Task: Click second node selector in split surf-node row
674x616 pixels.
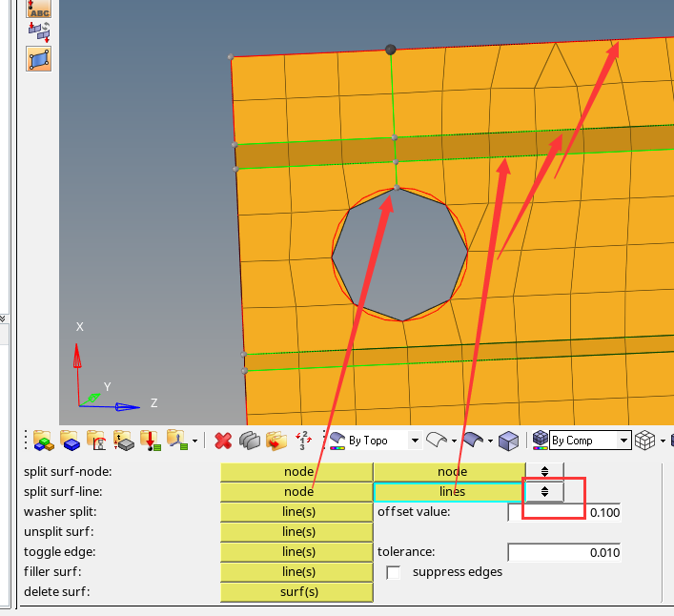Action: pos(450,472)
